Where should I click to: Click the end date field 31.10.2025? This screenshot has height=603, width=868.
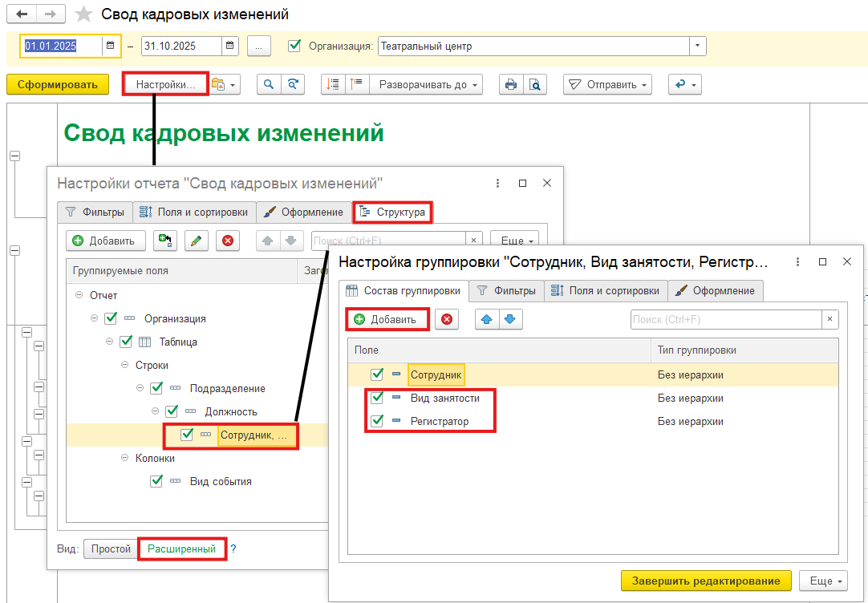(x=181, y=46)
